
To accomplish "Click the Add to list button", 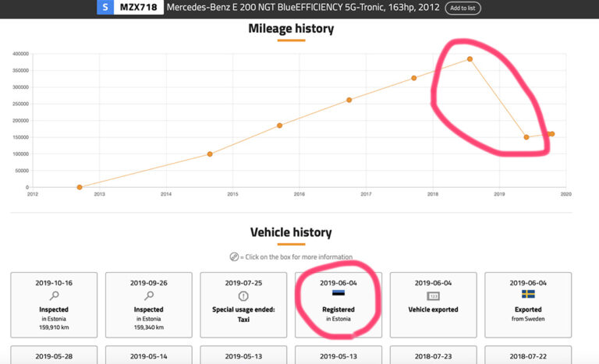I will tap(463, 8).
